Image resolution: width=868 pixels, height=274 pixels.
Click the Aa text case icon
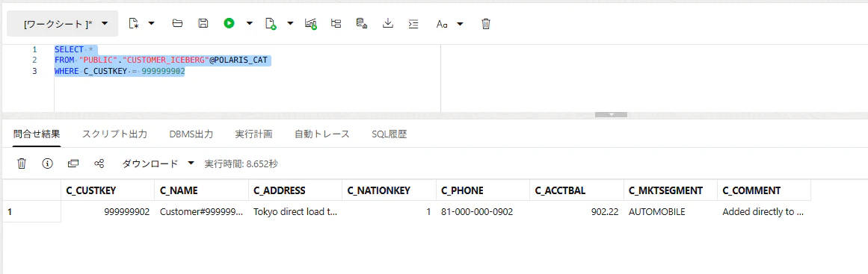442,24
